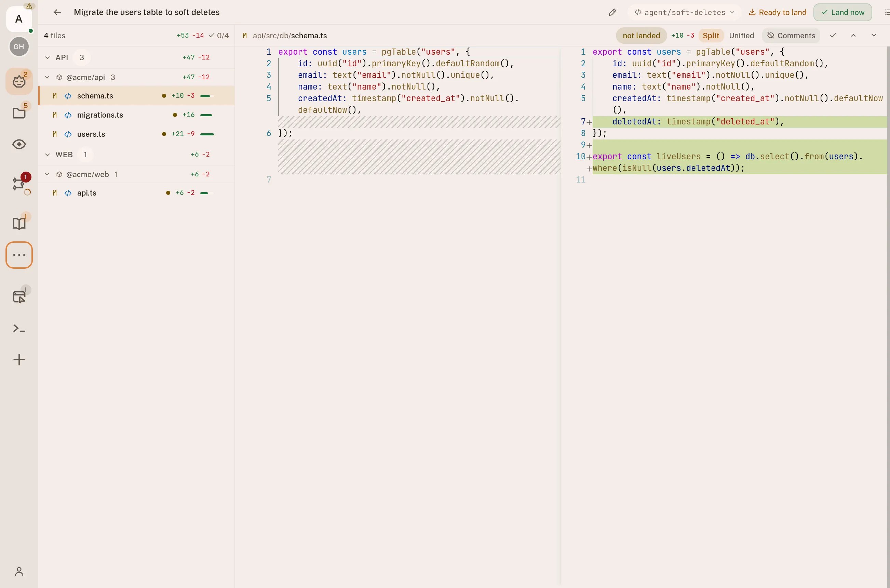Open the user profile icon at bottom
890x588 pixels.
(19, 572)
